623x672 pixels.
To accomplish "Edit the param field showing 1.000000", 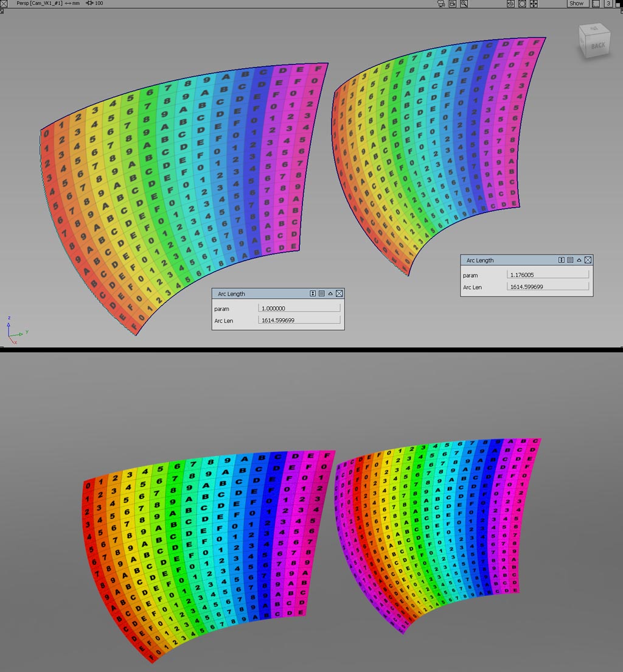I will (x=298, y=307).
